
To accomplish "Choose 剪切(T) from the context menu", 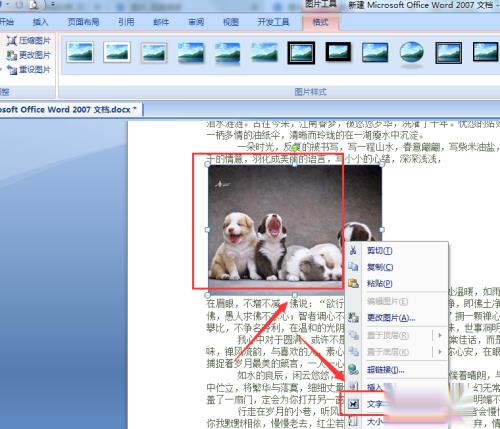I will click(397, 251).
